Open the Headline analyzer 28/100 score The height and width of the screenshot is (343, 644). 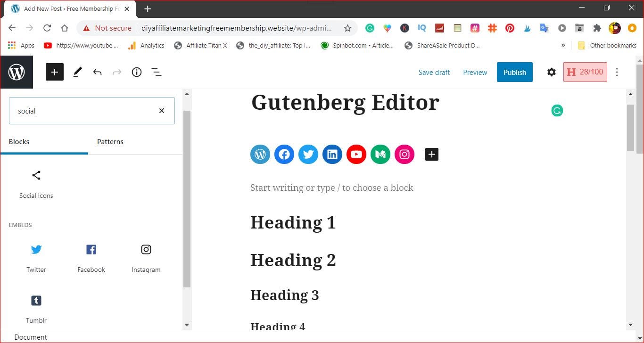585,72
